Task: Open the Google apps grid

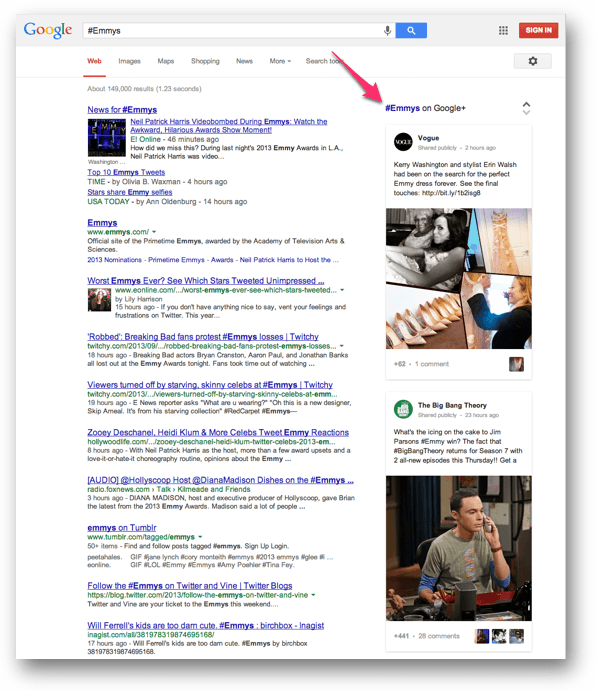Action: pos(503,30)
